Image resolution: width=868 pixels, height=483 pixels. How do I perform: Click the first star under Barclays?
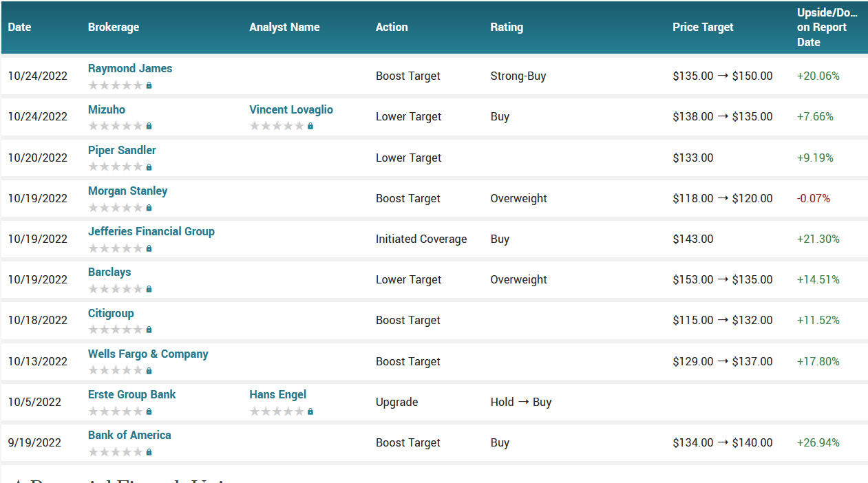92,288
